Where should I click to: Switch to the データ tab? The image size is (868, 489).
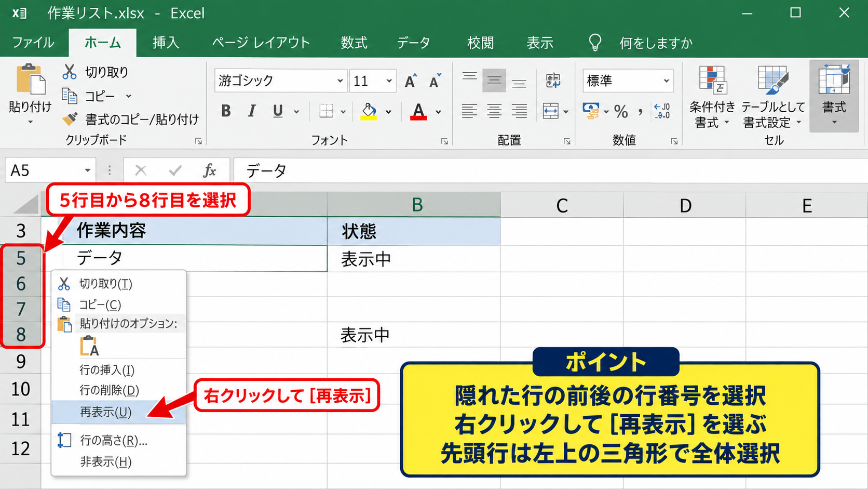click(414, 43)
